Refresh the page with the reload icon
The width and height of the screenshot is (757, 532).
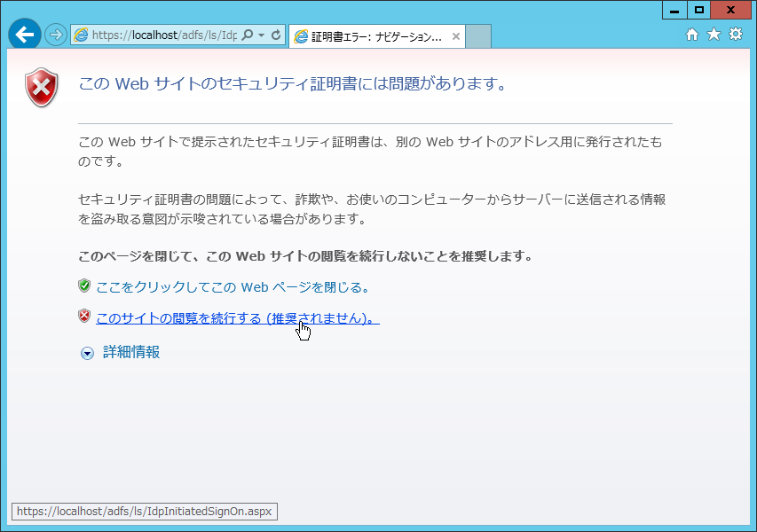[276, 35]
